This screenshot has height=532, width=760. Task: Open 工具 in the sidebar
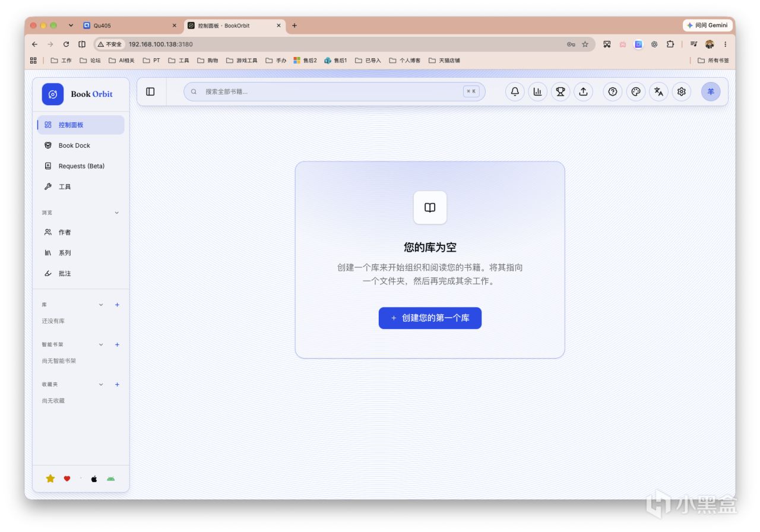coord(81,186)
